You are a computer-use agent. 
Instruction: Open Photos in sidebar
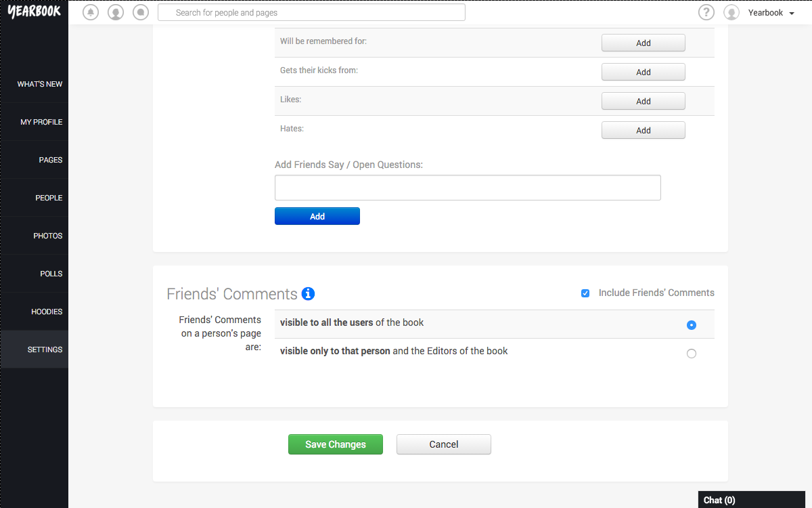coord(35,236)
